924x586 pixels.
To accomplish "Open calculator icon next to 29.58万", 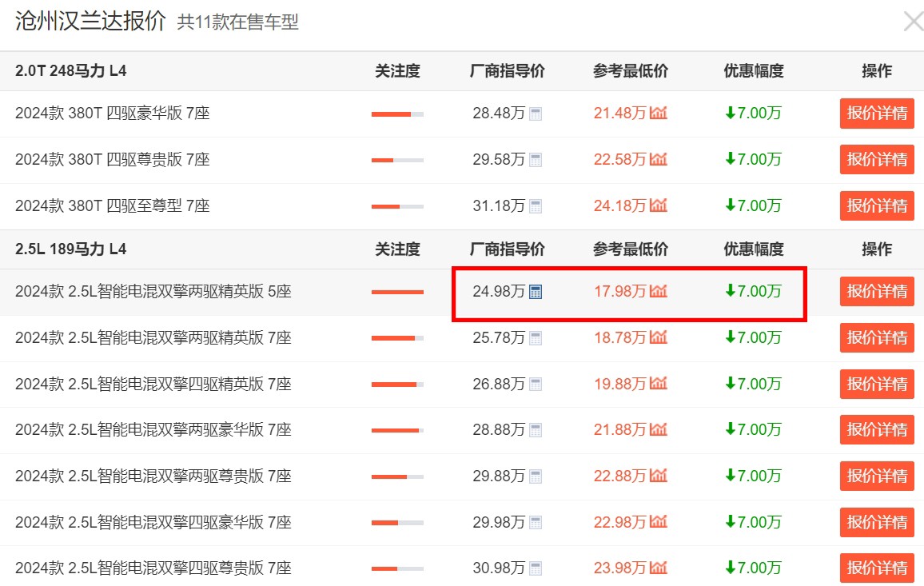I will (535, 160).
